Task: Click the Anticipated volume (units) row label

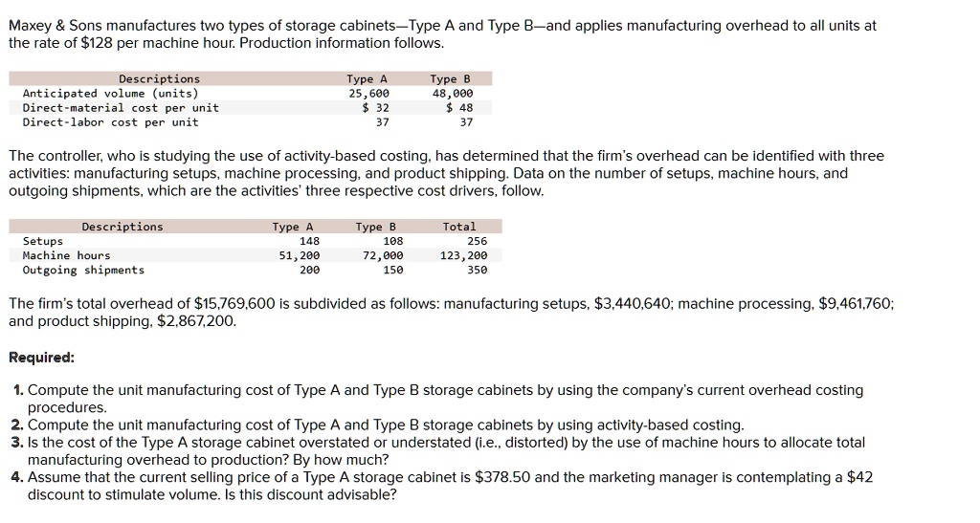Action: tap(110, 94)
